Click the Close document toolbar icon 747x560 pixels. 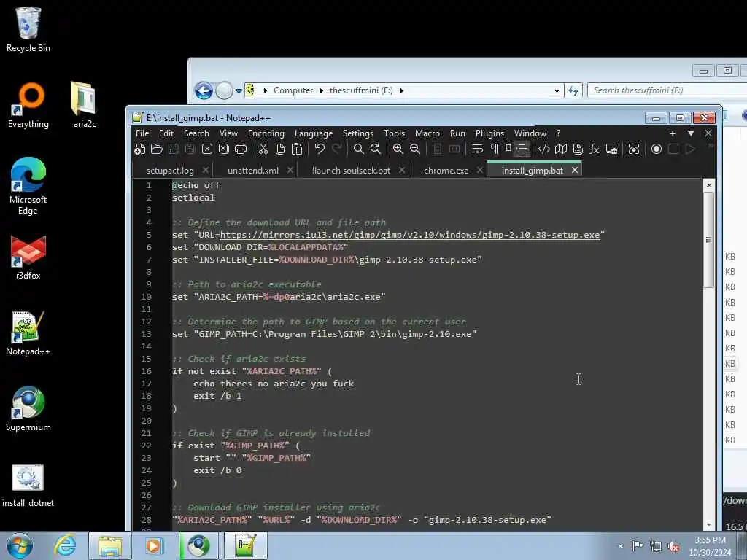tap(207, 149)
